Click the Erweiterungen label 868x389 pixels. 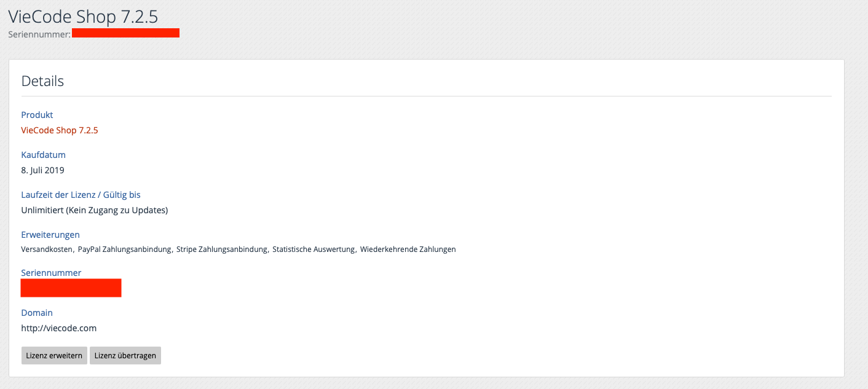click(50, 235)
